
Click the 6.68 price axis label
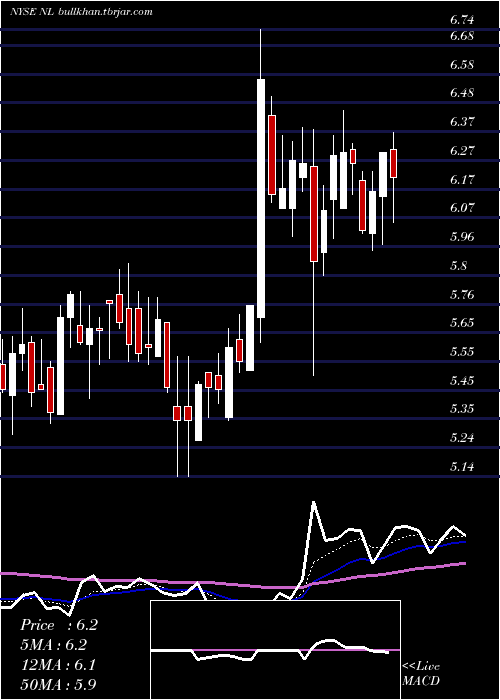pos(462,36)
